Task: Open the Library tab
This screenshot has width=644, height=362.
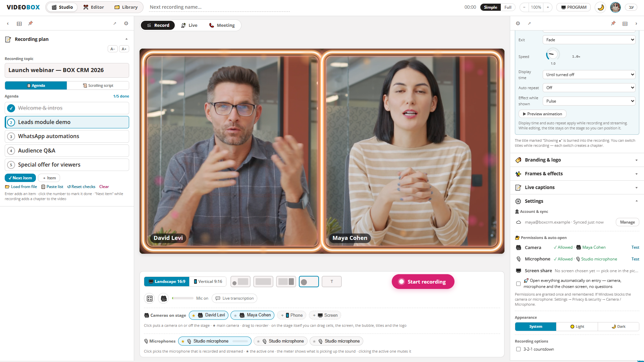Action: (126, 7)
